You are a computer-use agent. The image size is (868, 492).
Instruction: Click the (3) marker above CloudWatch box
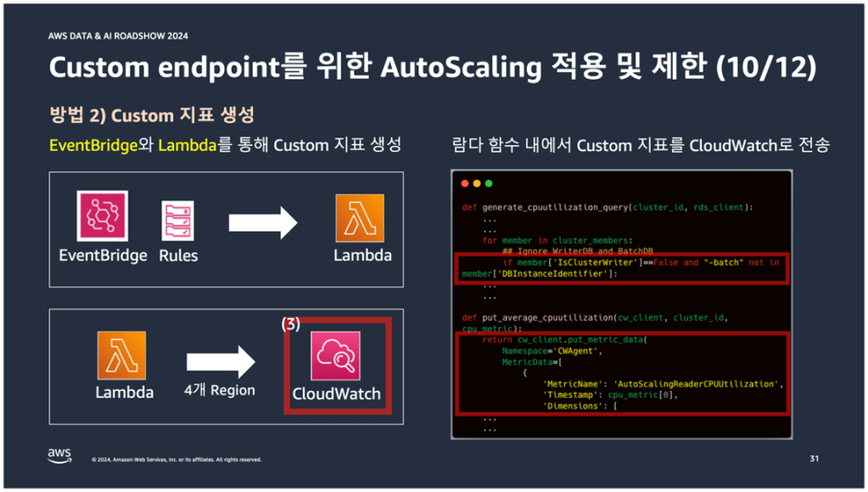tap(291, 324)
